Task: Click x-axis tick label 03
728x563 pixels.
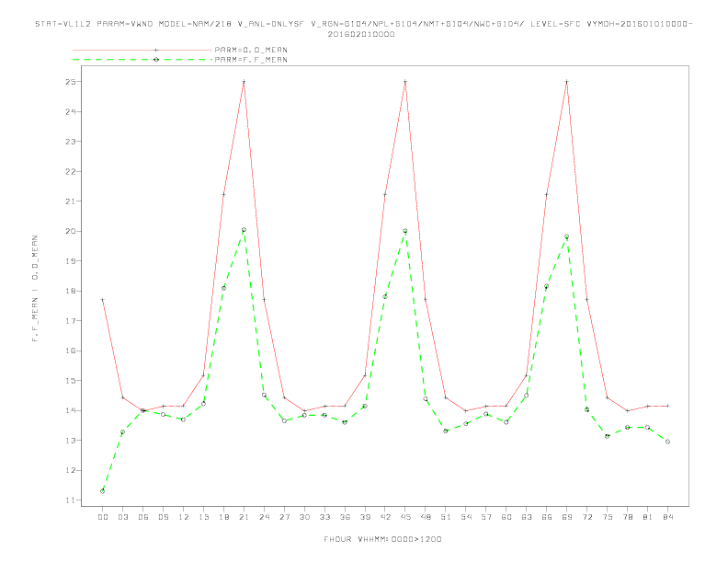Action: click(122, 517)
